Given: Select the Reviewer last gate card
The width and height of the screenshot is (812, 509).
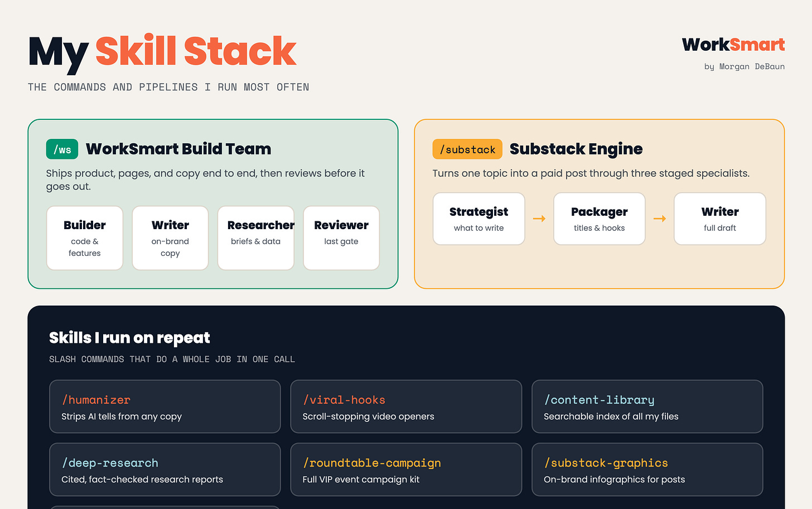Looking at the screenshot, I should (x=341, y=238).
